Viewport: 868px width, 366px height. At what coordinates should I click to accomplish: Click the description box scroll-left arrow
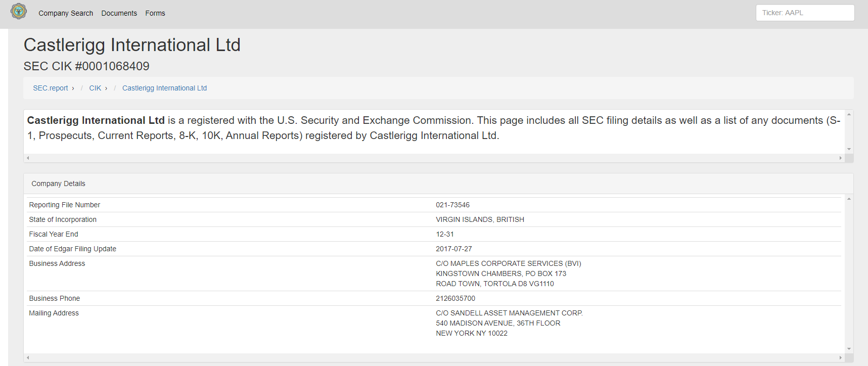[28, 158]
